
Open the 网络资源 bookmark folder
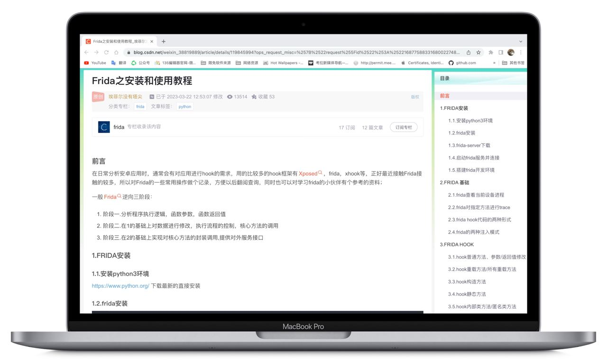pyautogui.click(x=247, y=63)
